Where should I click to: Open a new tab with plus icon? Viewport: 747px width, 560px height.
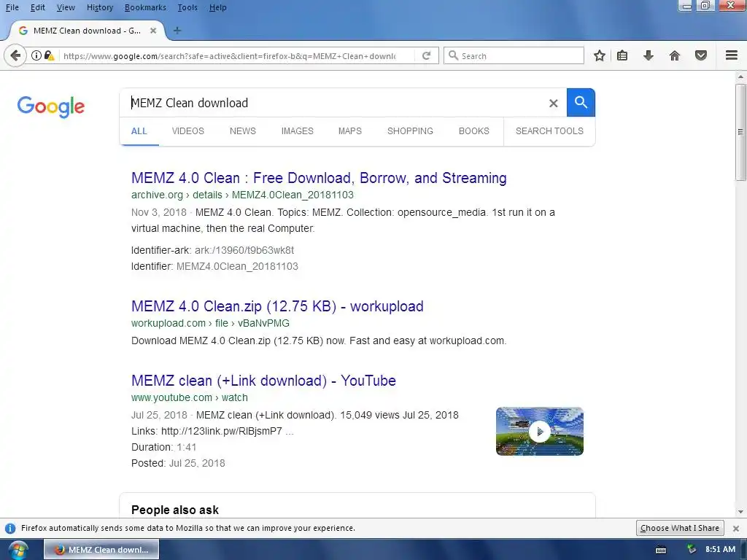pyautogui.click(x=177, y=31)
